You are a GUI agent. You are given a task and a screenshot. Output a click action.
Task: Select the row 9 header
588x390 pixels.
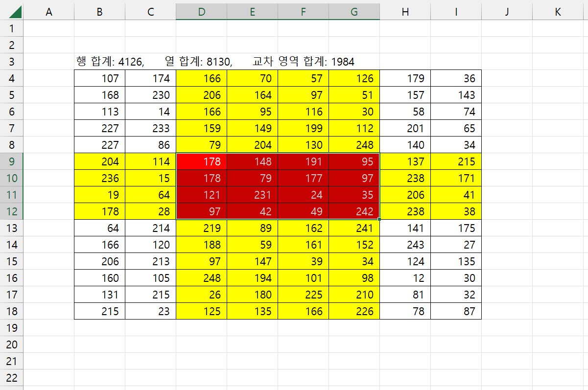(12, 161)
